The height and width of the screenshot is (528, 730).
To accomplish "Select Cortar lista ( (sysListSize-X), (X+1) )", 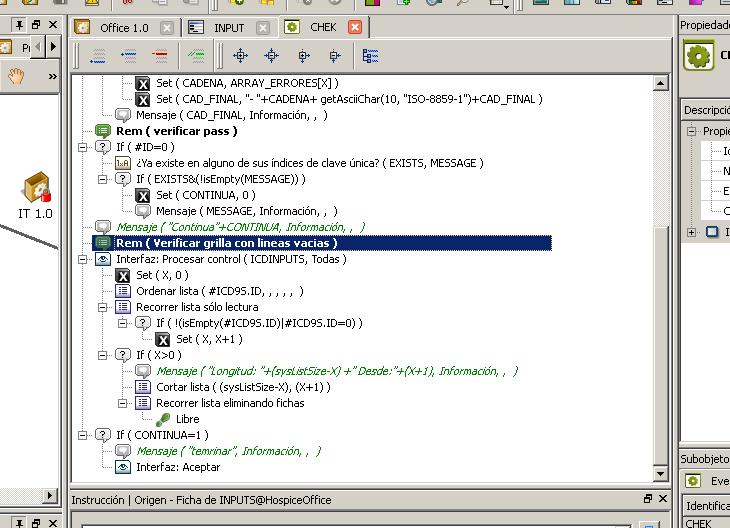I will (243, 387).
